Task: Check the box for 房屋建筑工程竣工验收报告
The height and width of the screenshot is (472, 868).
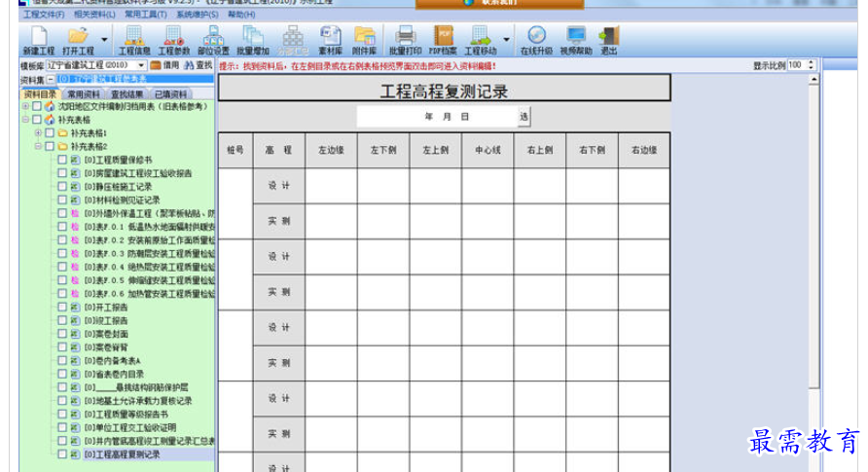Action: pos(62,173)
